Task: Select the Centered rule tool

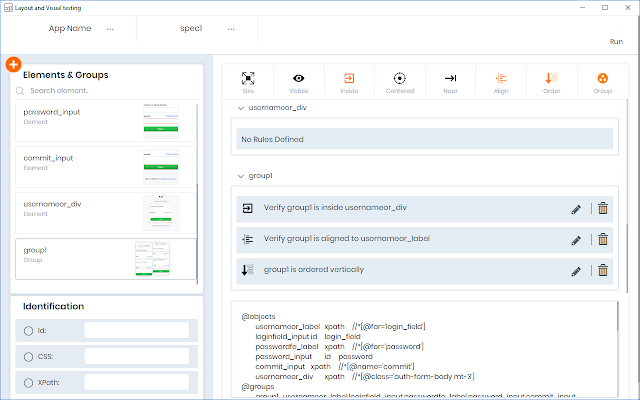Action: pyautogui.click(x=400, y=82)
